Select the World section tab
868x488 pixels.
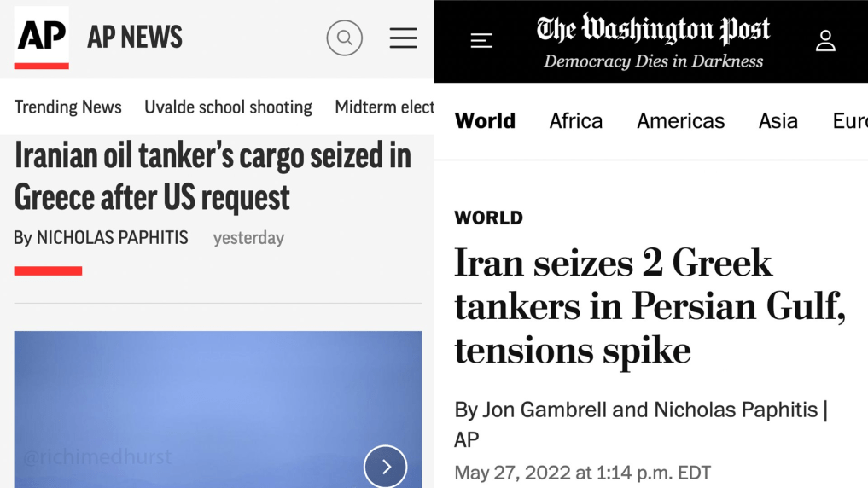click(485, 121)
